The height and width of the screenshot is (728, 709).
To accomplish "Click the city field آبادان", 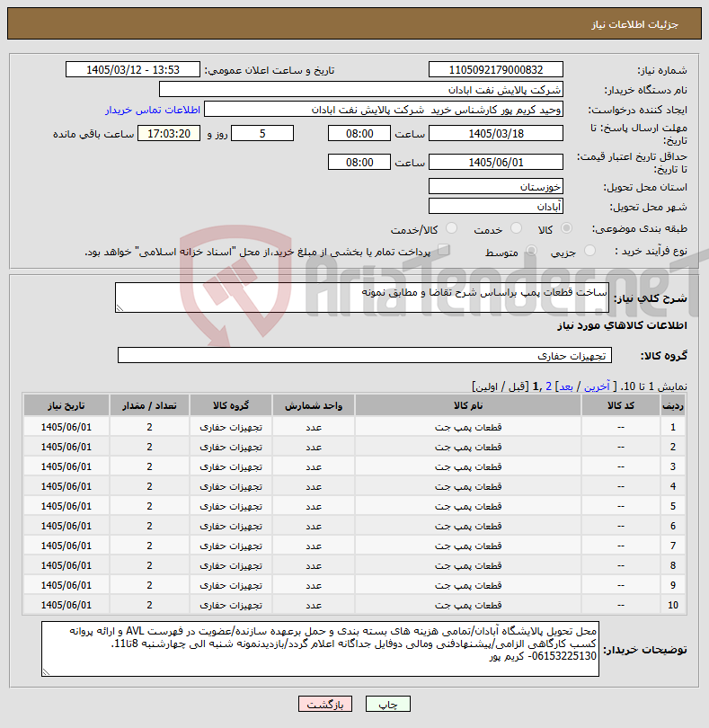I will tap(495, 206).
